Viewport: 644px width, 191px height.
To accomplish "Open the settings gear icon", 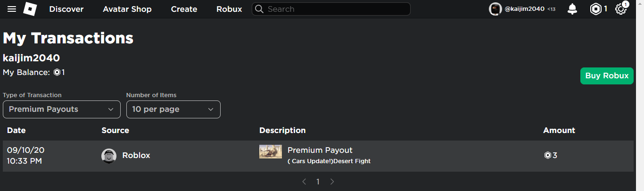I will coord(621,9).
